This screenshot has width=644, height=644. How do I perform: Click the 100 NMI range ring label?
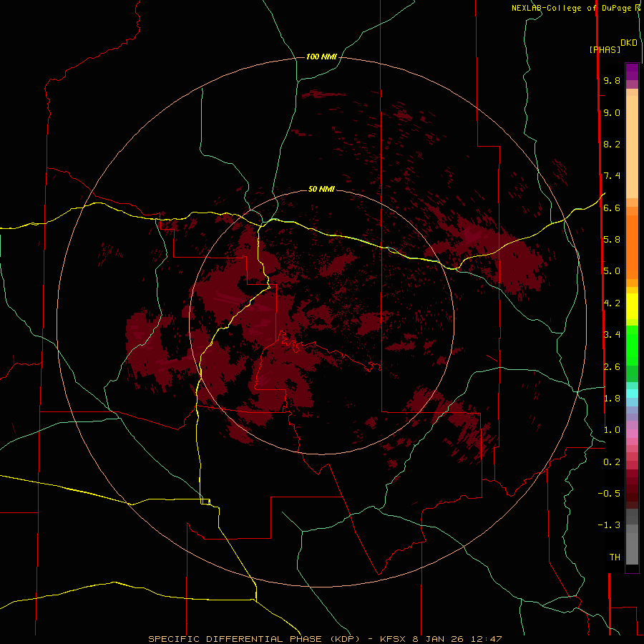click(x=321, y=57)
